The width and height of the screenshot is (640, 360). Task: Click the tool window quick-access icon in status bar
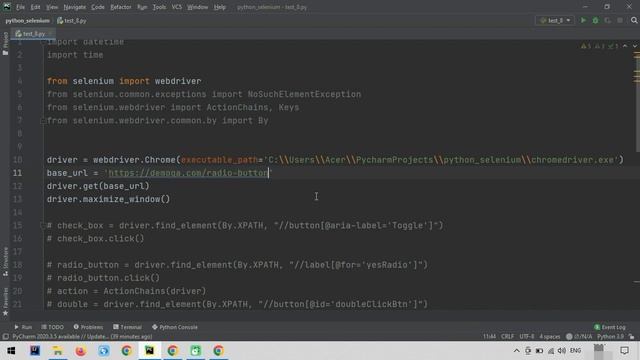click(x=5, y=337)
